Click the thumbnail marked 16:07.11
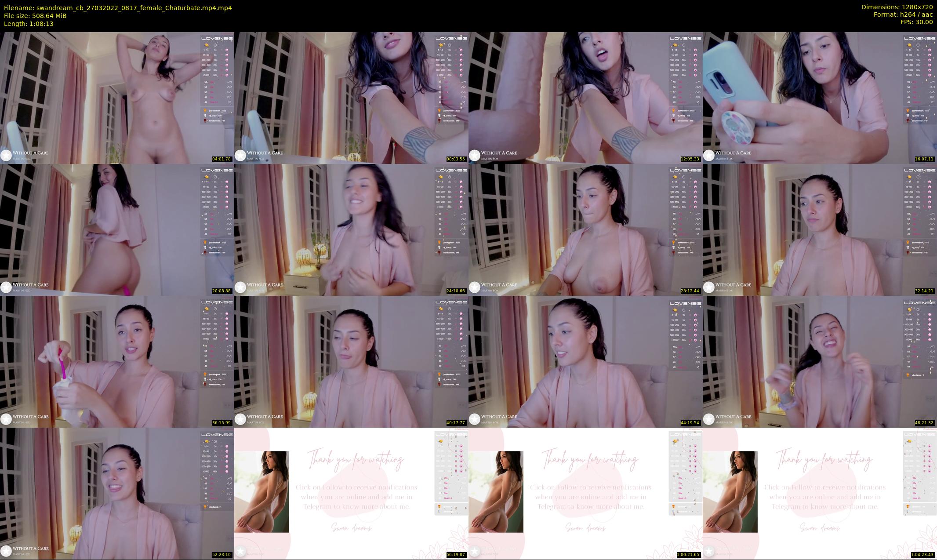 tap(820, 98)
